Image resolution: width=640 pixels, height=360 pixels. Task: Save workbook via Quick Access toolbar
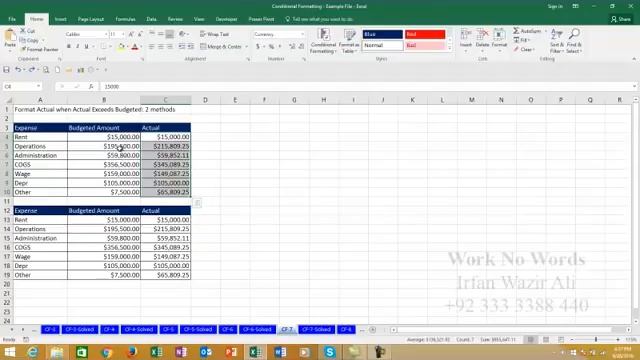(6, 70)
